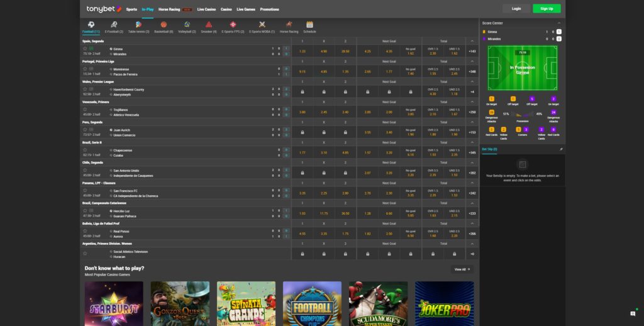This screenshot has height=326, width=644.
Task: Star the Haverfordwest County vs Aberystwyth match
Action: (x=85, y=89)
